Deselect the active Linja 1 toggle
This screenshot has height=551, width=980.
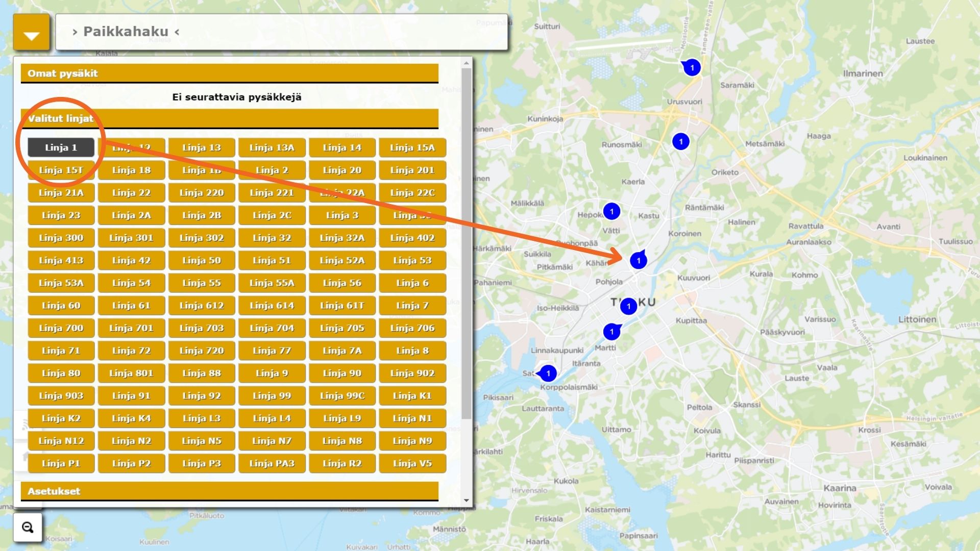point(61,147)
